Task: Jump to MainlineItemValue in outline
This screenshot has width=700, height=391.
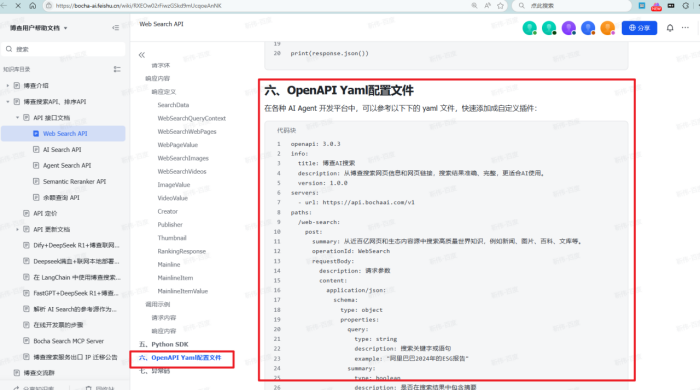Action: click(183, 291)
